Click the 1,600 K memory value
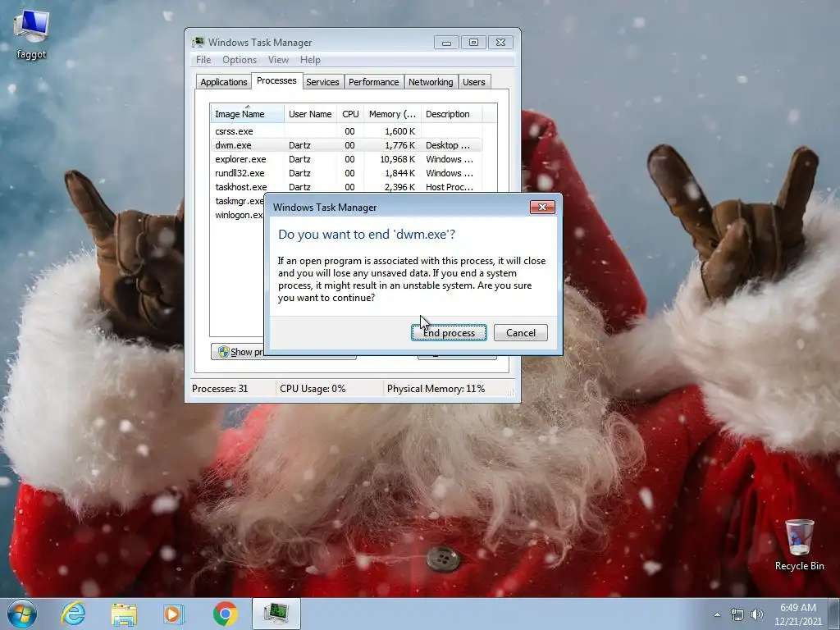 click(x=399, y=131)
